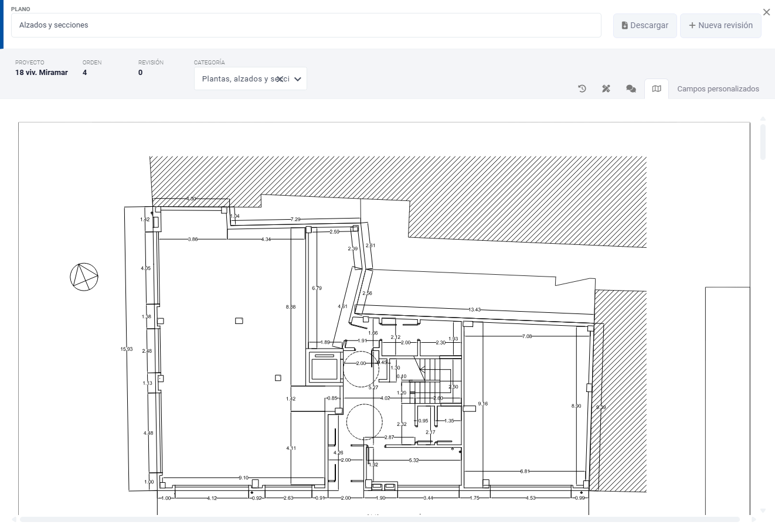Image resolution: width=775 pixels, height=532 pixels.
Task: Click the Descargar button
Action: pyautogui.click(x=645, y=26)
